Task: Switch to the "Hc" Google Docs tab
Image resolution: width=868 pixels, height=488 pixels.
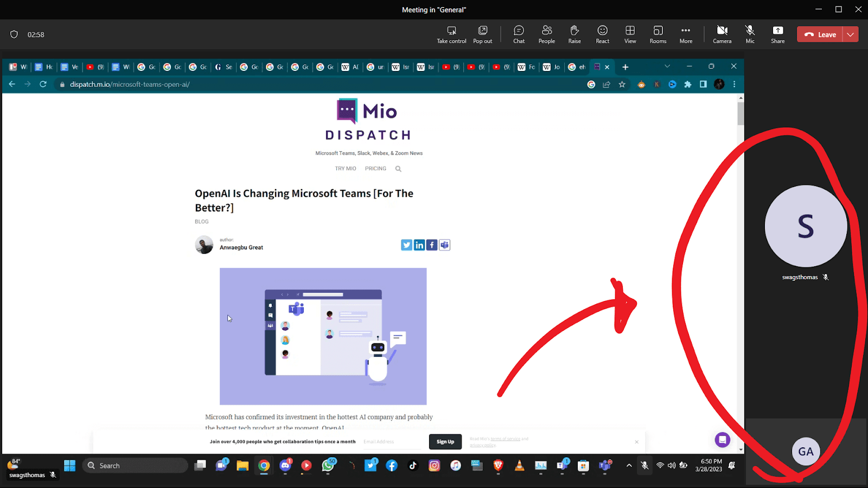Action: coord(44,67)
